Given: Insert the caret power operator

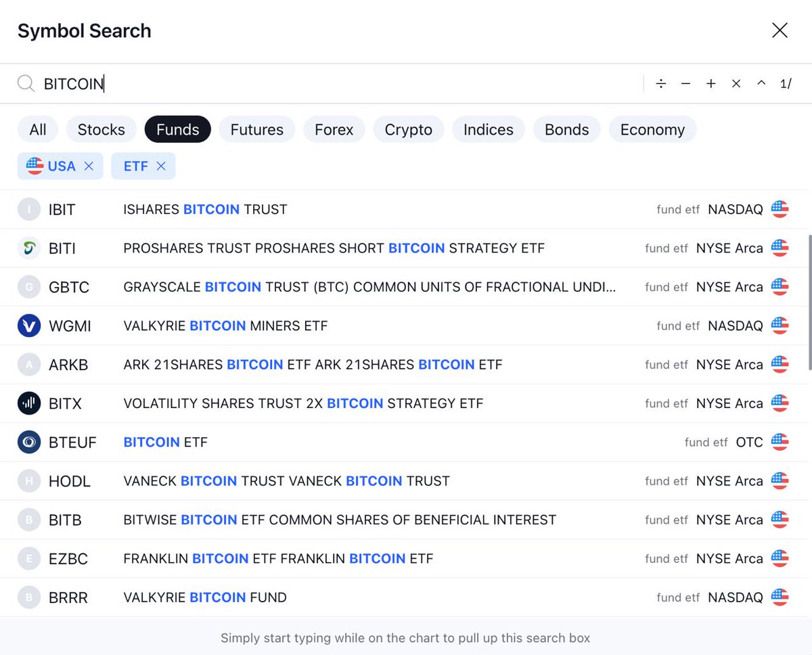Looking at the screenshot, I should pyautogui.click(x=761, y=83).
